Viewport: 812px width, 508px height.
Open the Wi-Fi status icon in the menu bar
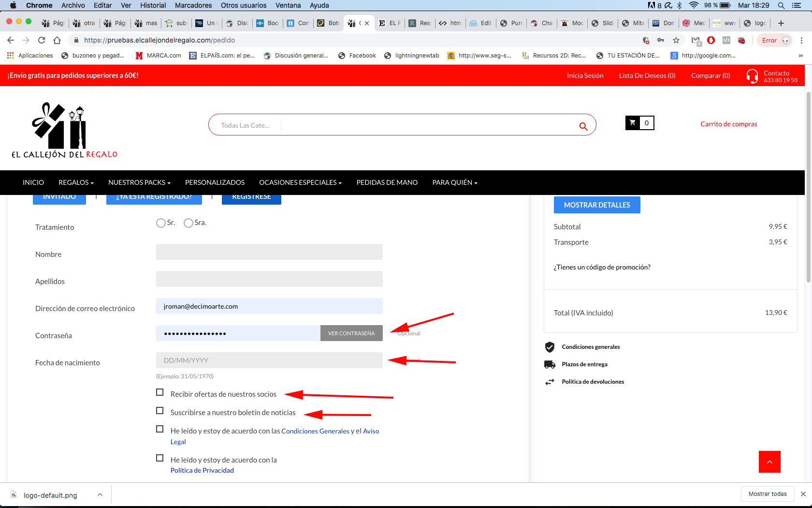point(694,5)
